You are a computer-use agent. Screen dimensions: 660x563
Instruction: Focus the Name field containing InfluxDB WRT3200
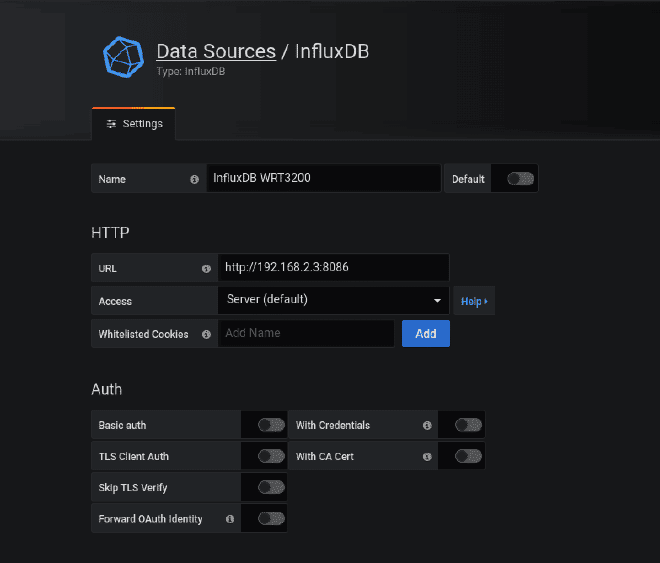[324, 178]
